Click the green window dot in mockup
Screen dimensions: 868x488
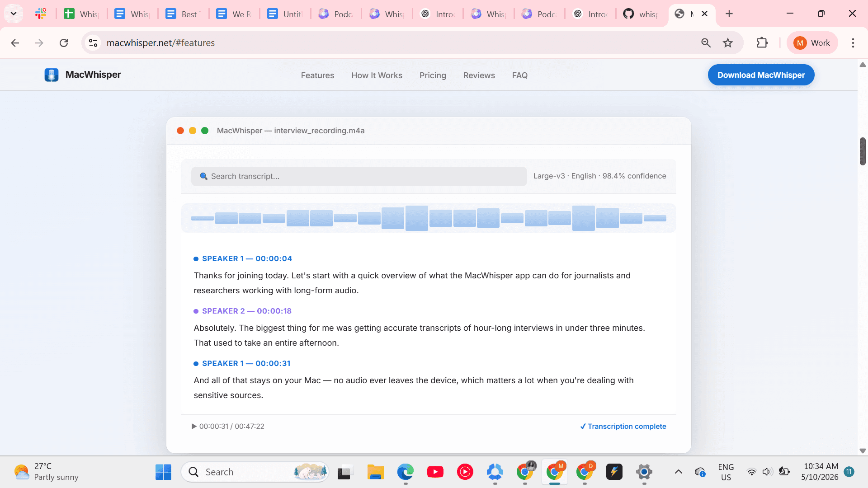click(205, 131)
